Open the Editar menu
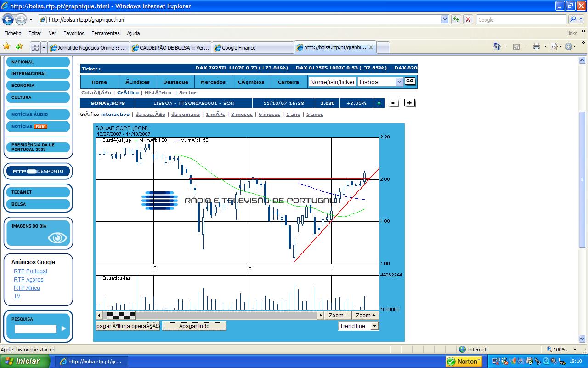Screen dimensions: 588x368 (35, 33)
